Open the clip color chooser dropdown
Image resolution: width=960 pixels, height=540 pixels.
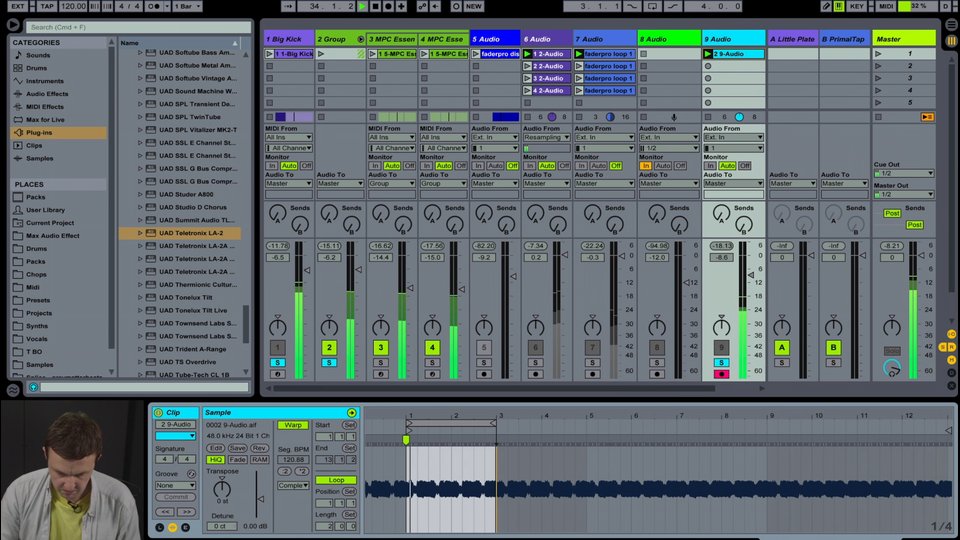coord(175,436)
